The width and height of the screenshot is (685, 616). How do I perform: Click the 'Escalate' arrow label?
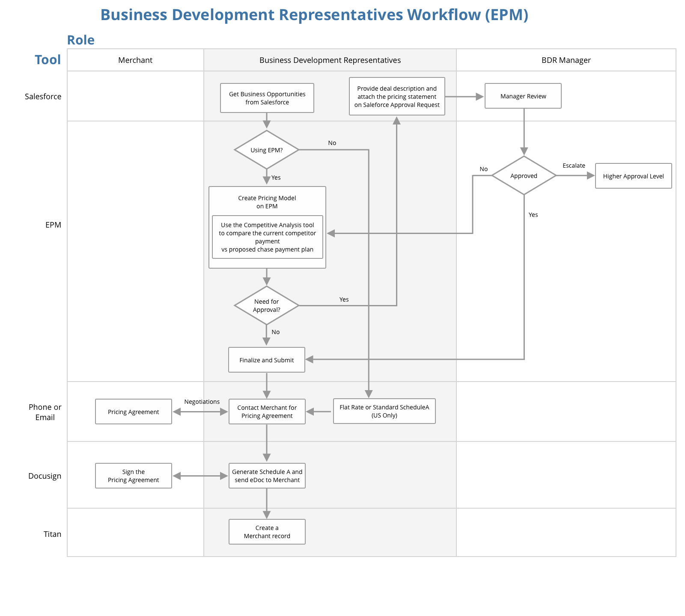click(x=574, y=166)
